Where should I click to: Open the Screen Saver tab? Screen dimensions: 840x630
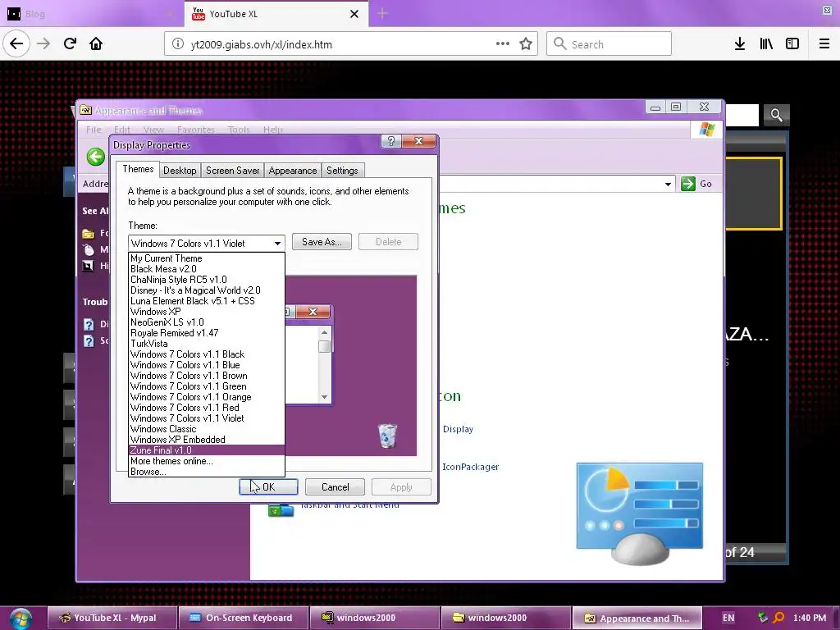(232, 171)
